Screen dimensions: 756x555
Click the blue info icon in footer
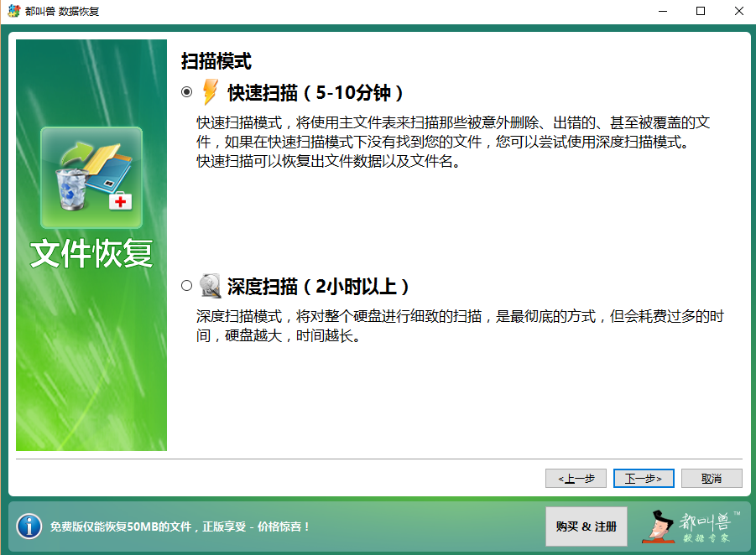[29, 526]
